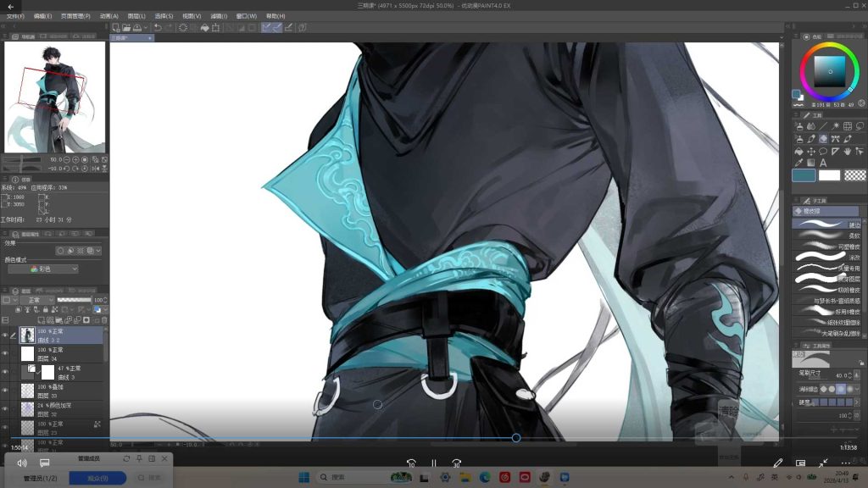Open the 颜色模式 color mode dropdown
868x488 pixels.
tap(42, 269)
